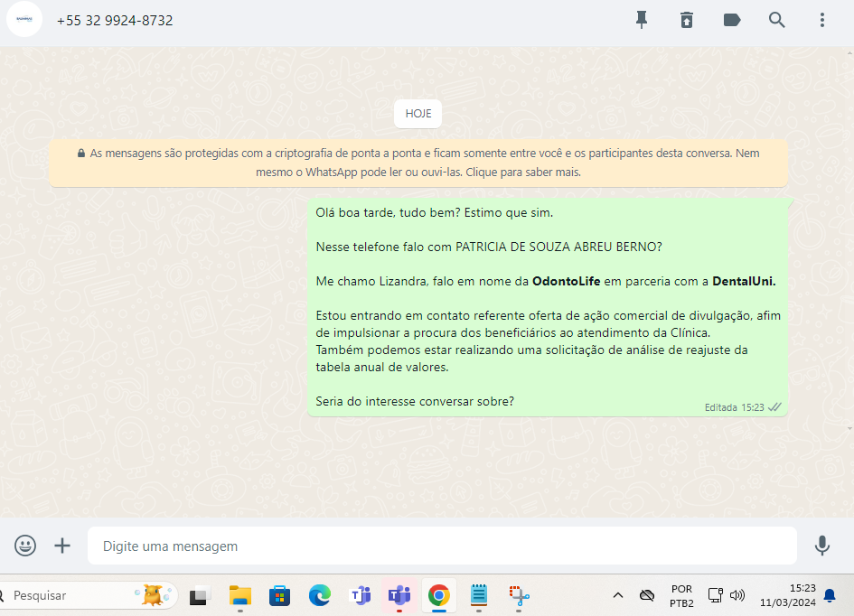The width and height of the screenshot is (854, 616).
Task: Click the PATRICIA DE SOUZA ABREU BERNO line
Action: [x=489, y=247]
